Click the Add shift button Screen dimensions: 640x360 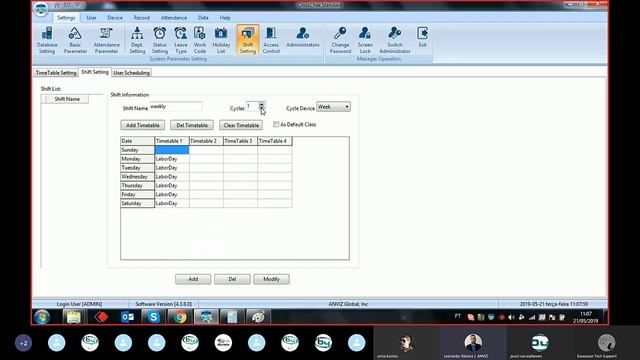[193, 279]
